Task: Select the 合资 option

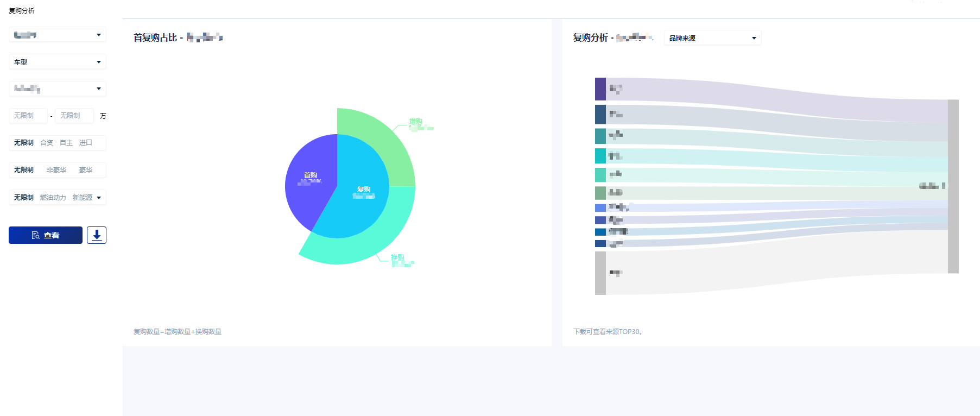Action: coord(47,143)
